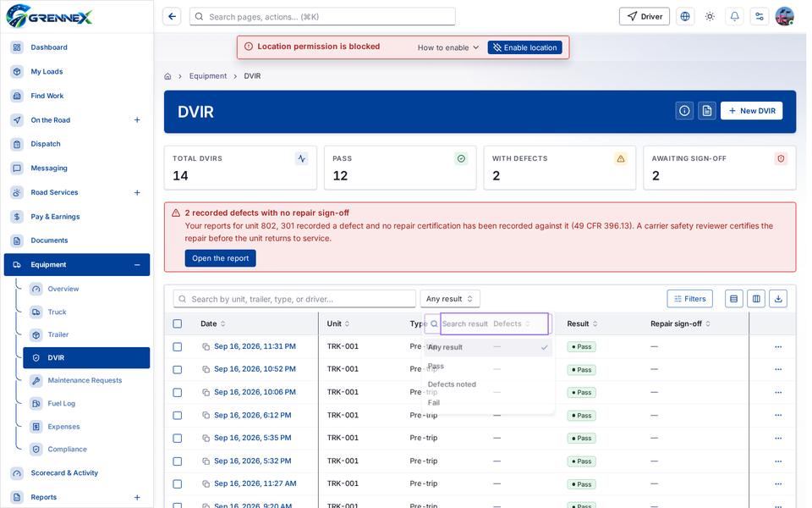Toggle the sun theme icon

[710, 17]
